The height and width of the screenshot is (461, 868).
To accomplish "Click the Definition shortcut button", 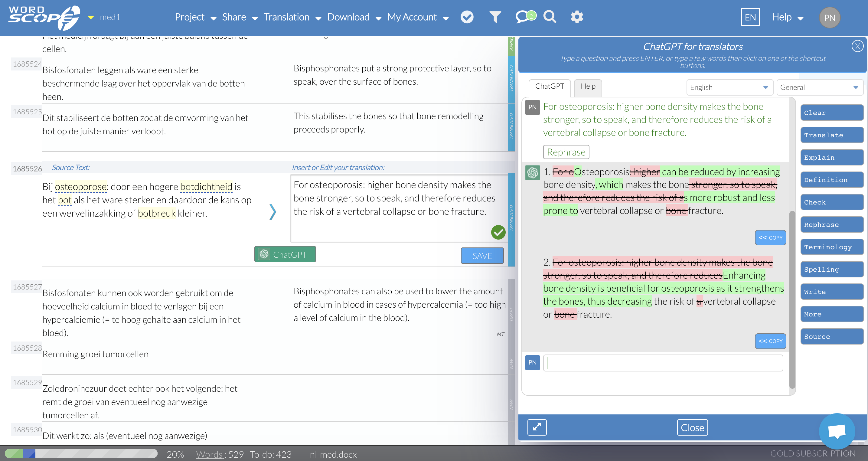I will [832, 180].
